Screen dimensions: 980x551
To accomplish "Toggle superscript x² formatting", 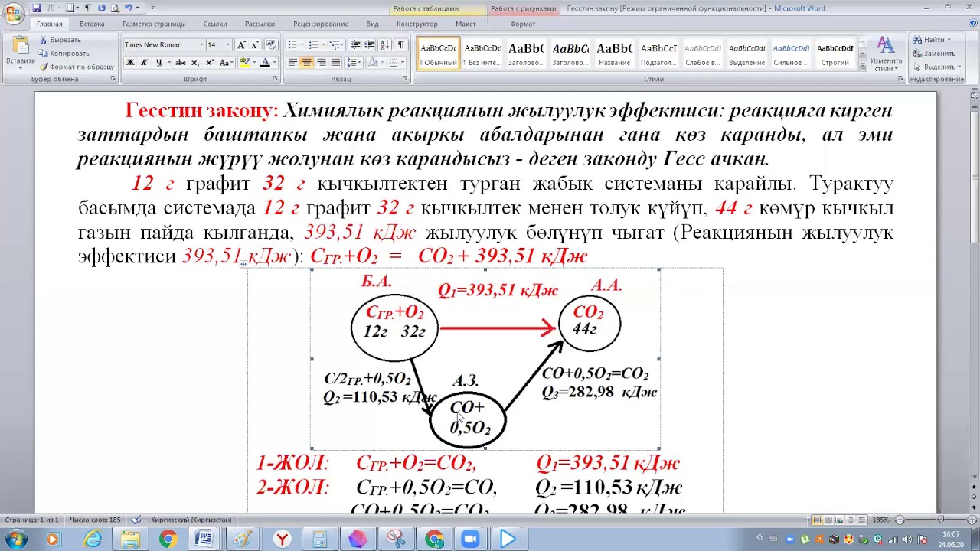I will [x=210, y=63].
